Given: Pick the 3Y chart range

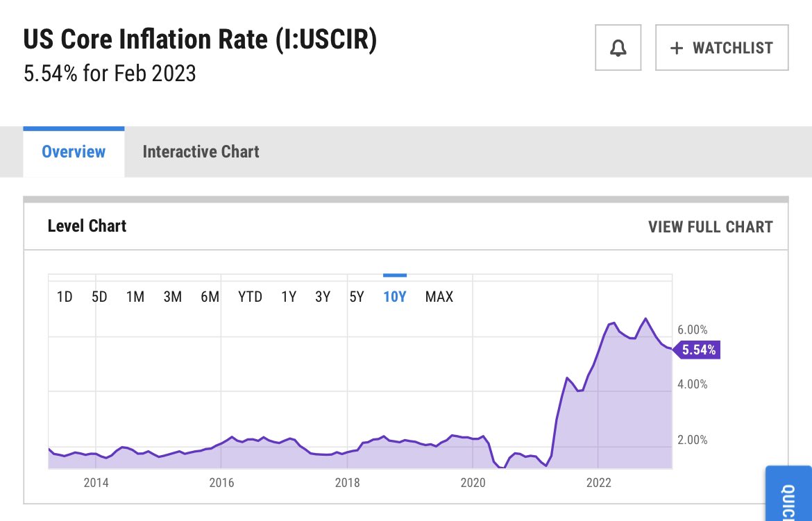Looking at the screenshot, I should click(x=323, y=297).
